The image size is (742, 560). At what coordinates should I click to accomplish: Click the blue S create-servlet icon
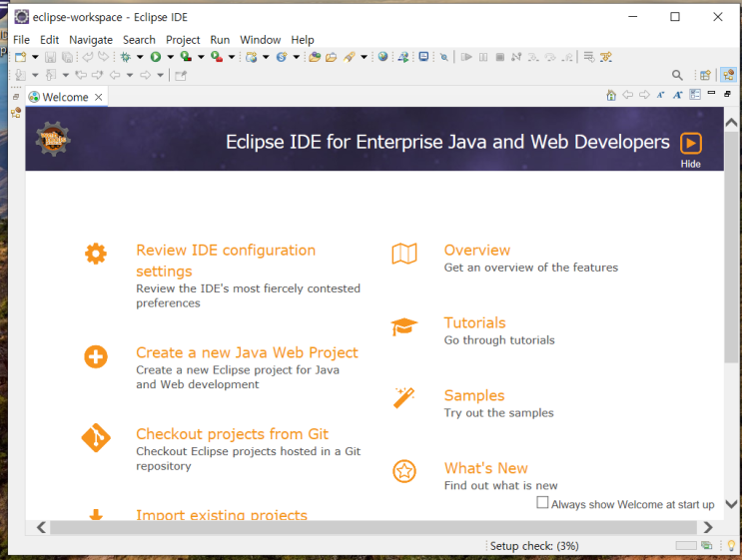(x=282, y=57)
